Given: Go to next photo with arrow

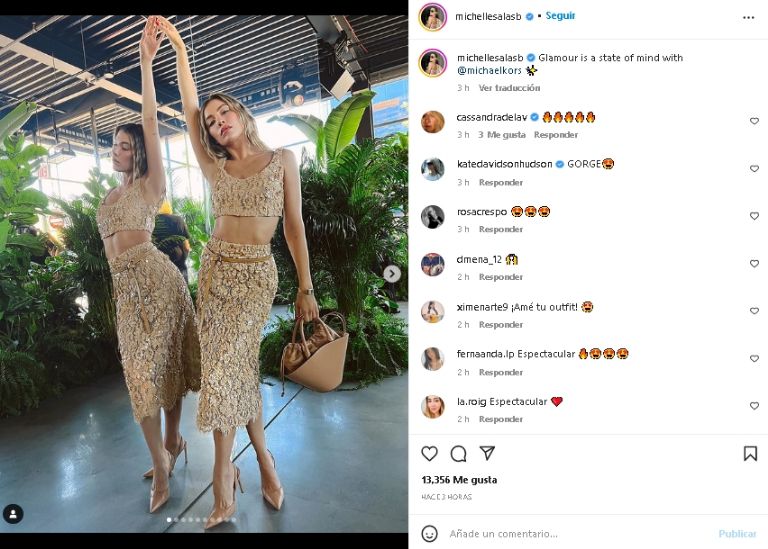Looking at the screenshot, I should (392, 273).
